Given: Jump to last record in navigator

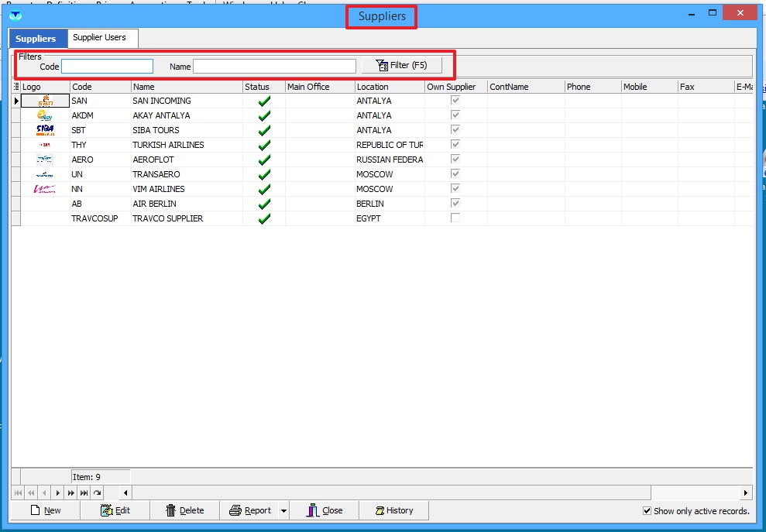Looking at the screenshot, I should tap(84, 493).
